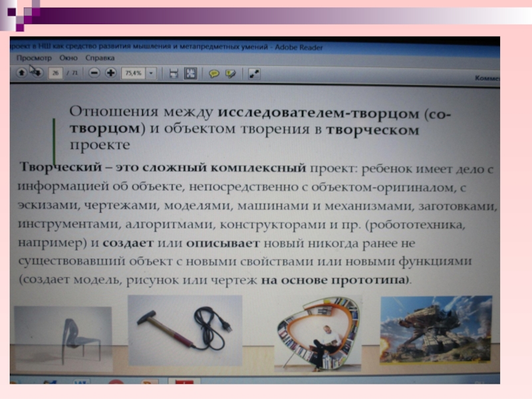Image resolution: width=532 pixels, height=399 pixels.
Task: Go to previous page with up arrow
Action: pos(21,72)
